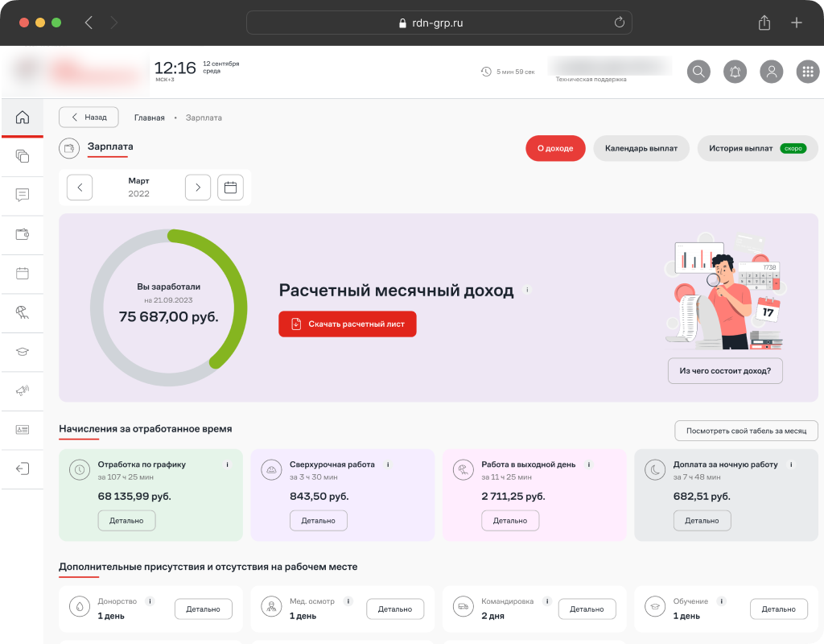This screenshot has height=644, width=824.
Task: Click the home icon in the sidebar
Action: point(23,118)
